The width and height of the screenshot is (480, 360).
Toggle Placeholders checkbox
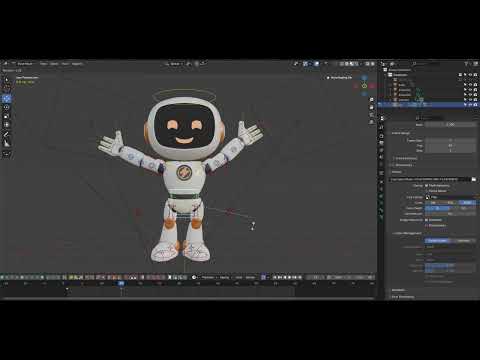click(x=427, y=225)
